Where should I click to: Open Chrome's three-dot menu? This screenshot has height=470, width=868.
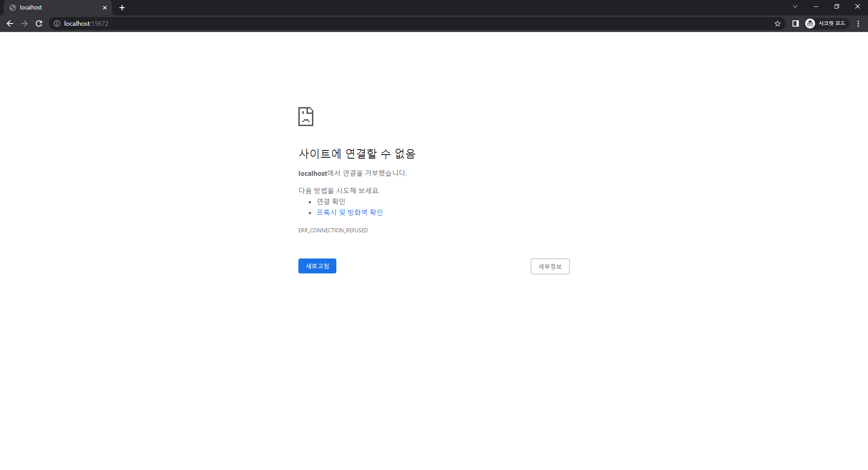click(859, 23)
